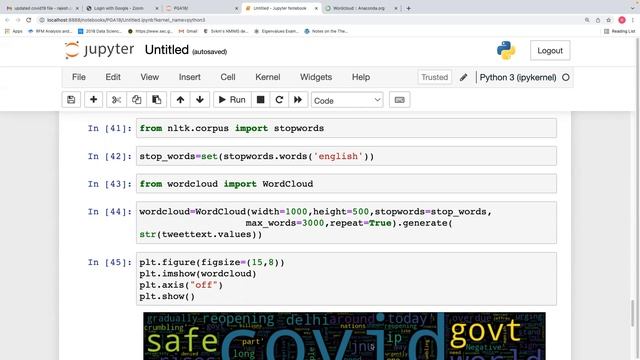Click the Trusted notebook button
Screen dimensions: 640x360
click(435, 77)
